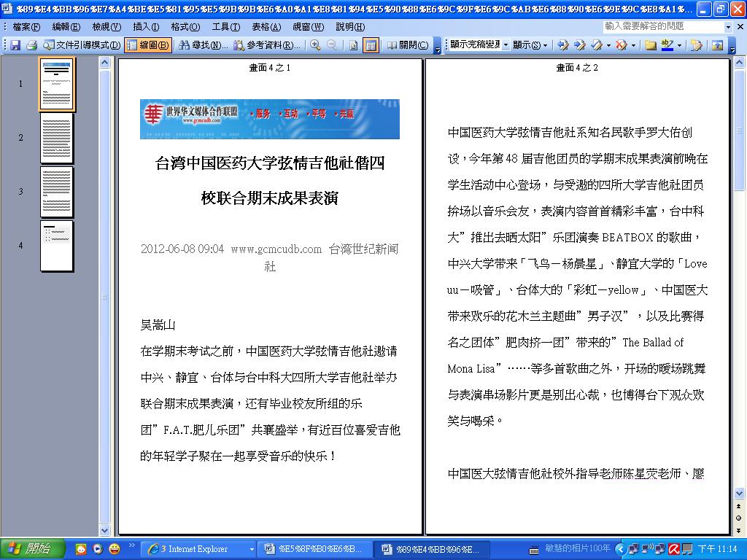The height and width of the screenshot is (560, 747).
Task: Toggle the multiple pages view button
Action: (x=371, y=45)
